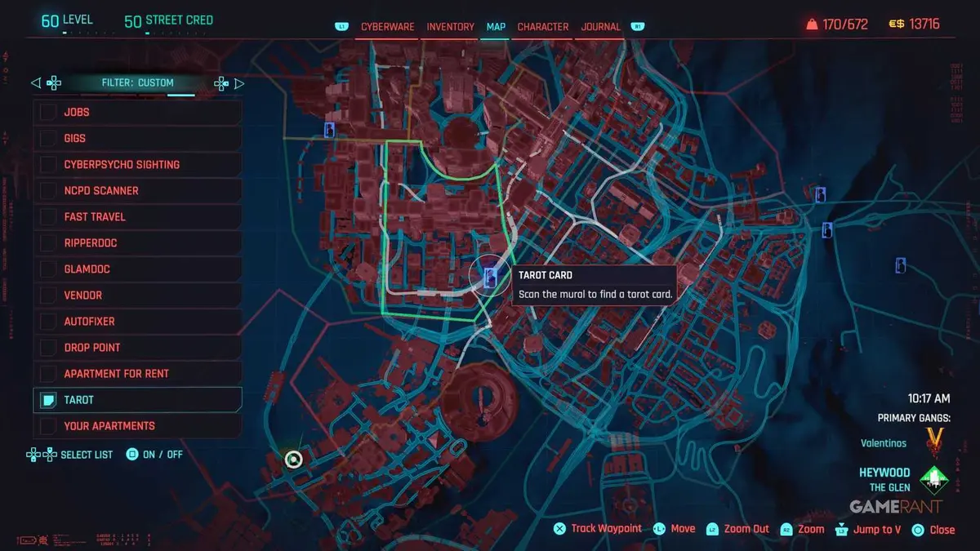980x551 pixels.
Task: Select the Map tab
Action: (496, 27)
